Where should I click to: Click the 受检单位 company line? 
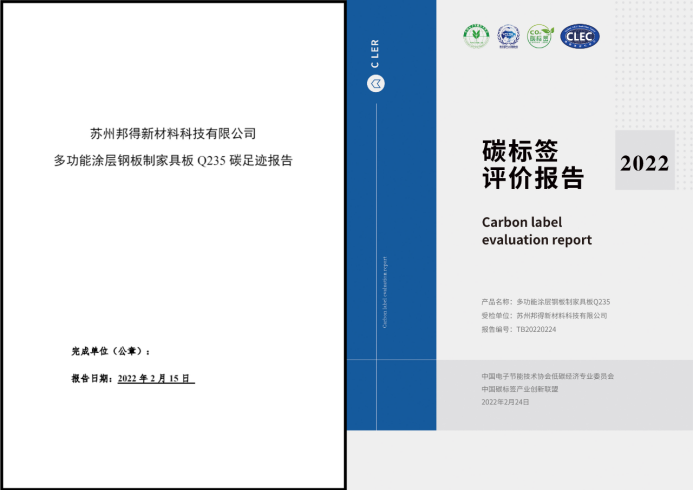pyautogui.click(x=544, y=315)
